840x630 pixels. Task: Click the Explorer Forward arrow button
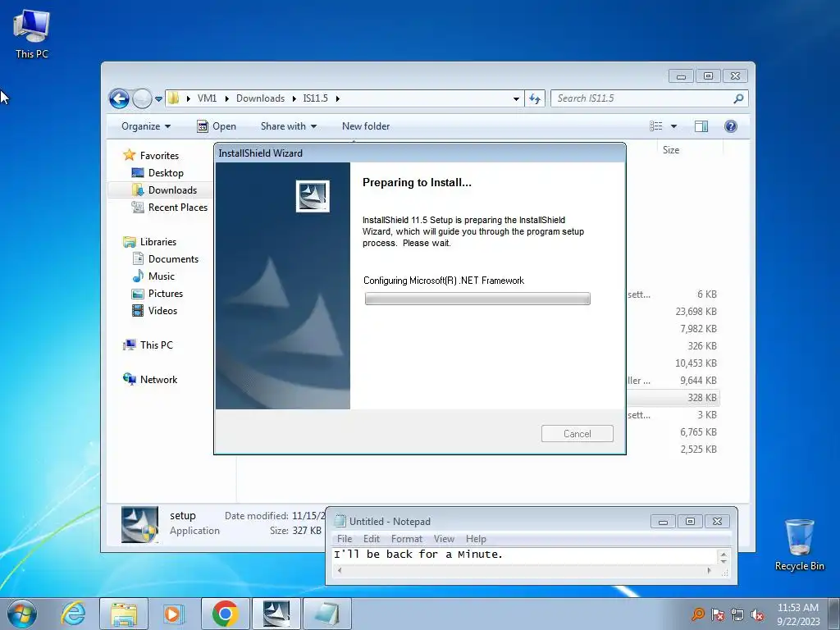[x=142, y=98]
